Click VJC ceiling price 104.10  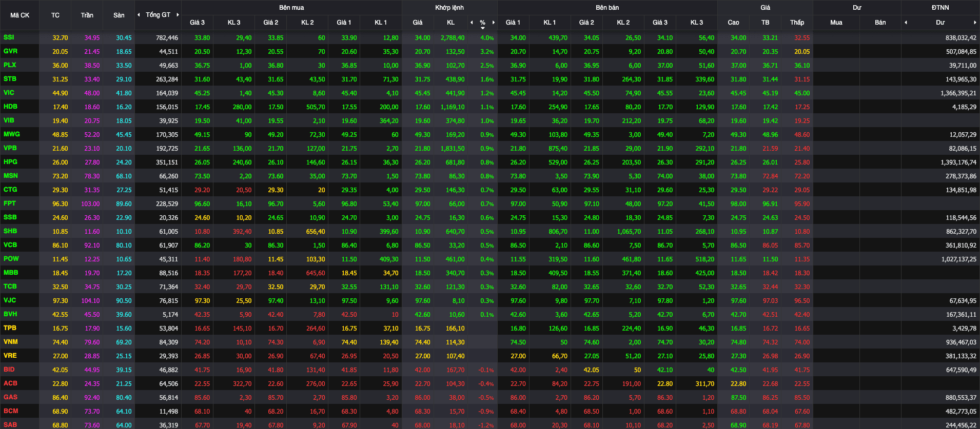(x=90, y=301)
